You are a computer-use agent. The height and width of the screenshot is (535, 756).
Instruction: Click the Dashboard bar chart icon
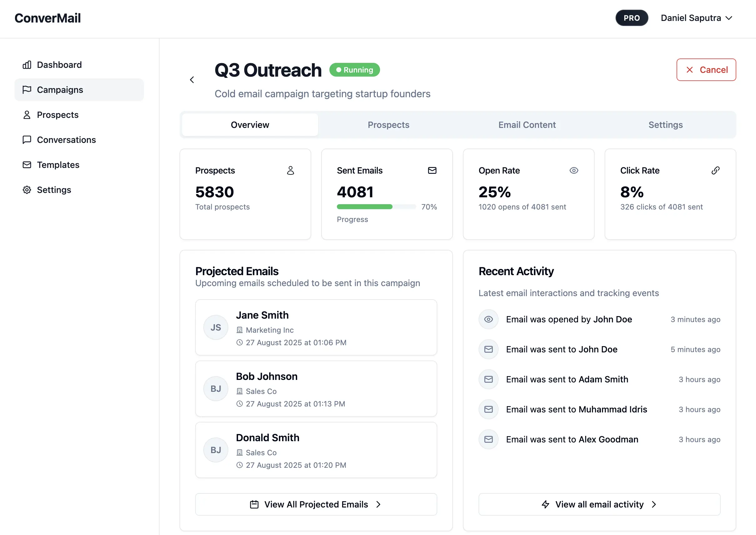(x=27, y=65)
